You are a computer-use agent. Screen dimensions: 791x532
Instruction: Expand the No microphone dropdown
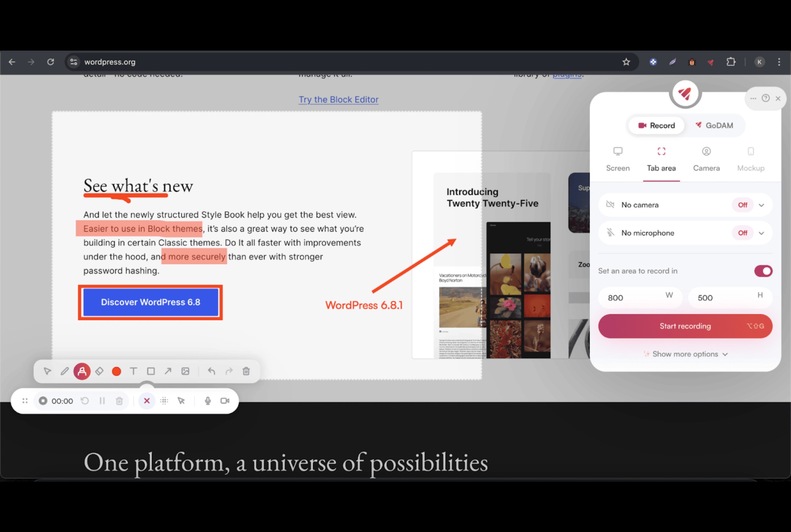(x=762, y=233)
